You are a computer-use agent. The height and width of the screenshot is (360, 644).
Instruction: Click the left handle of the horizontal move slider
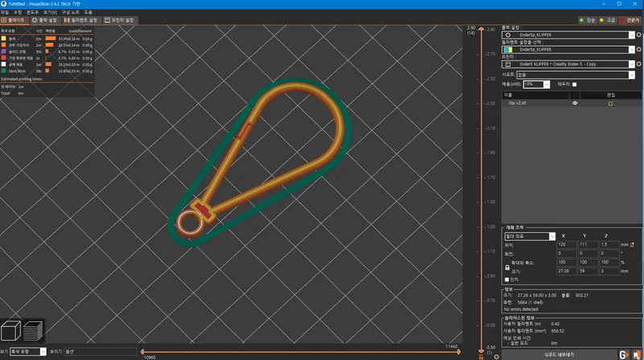142,352
